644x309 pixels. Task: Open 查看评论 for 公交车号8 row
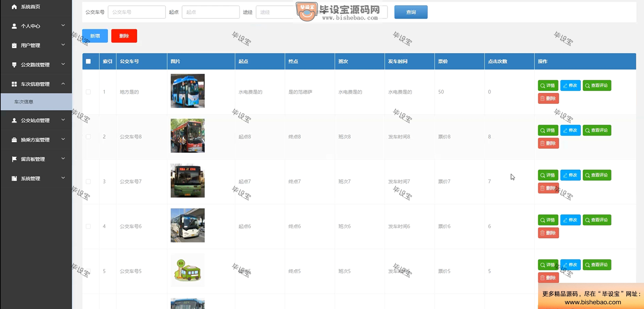tap(597, 130)
